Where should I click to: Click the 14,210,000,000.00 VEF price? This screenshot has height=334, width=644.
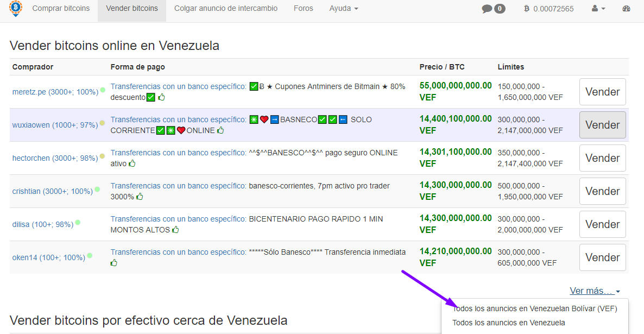(x=456, y=257)
